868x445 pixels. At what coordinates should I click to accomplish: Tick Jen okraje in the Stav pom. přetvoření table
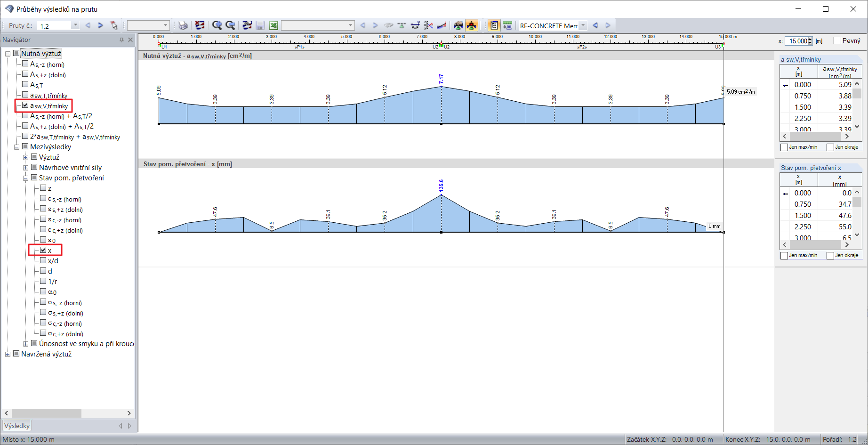830,256
